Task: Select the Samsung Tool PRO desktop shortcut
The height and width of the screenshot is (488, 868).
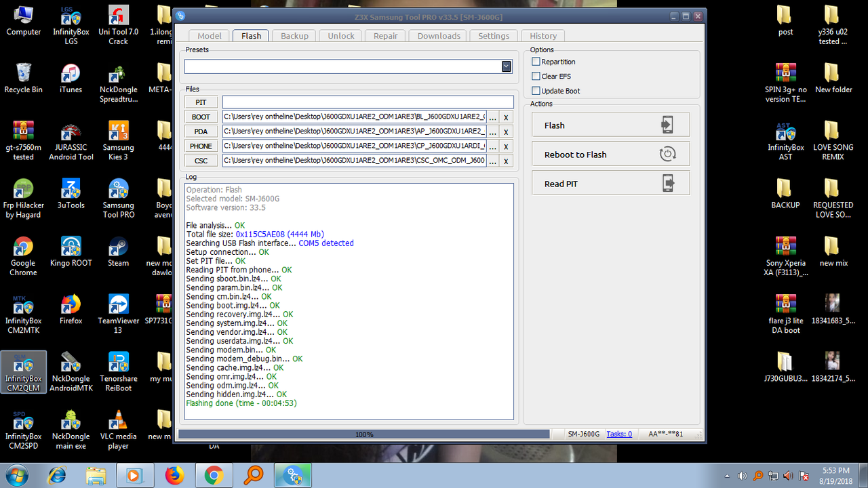Action: pyautogui.click(x=118, y=199)
